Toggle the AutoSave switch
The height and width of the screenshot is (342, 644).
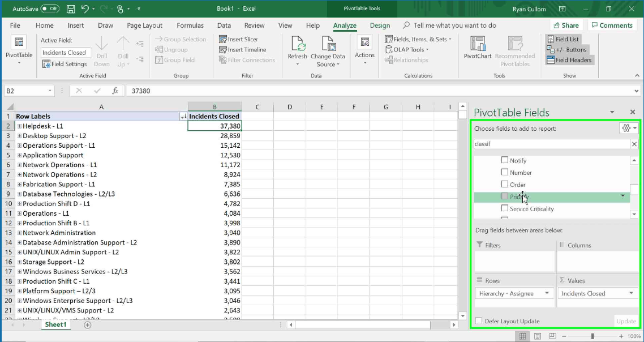point(50,8)
